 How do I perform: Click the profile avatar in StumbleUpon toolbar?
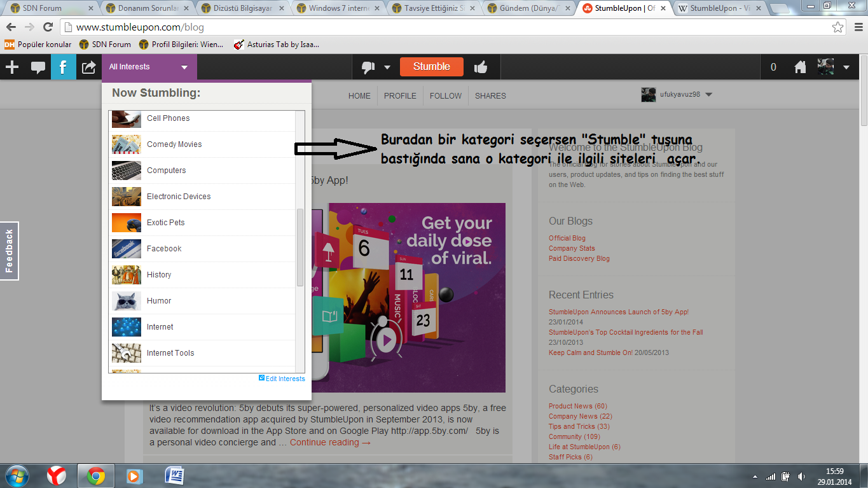(x=825, y=67)
